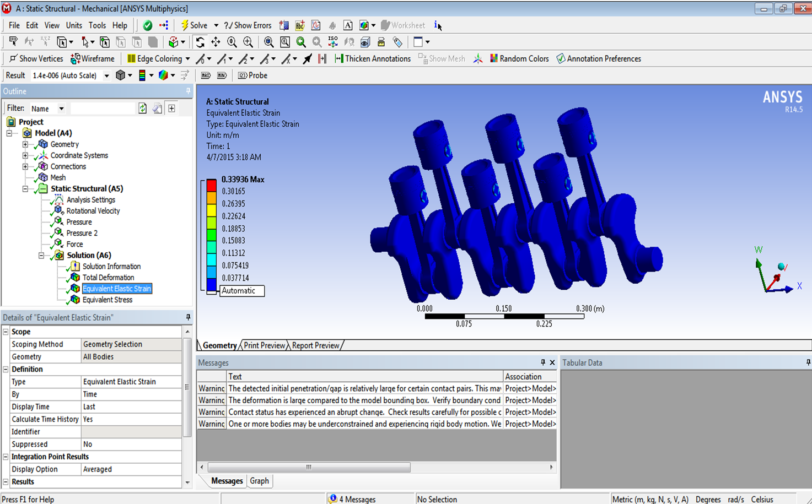Pin the Outline panel
This screenshot has height=504, width=812.
coord(188,91)
